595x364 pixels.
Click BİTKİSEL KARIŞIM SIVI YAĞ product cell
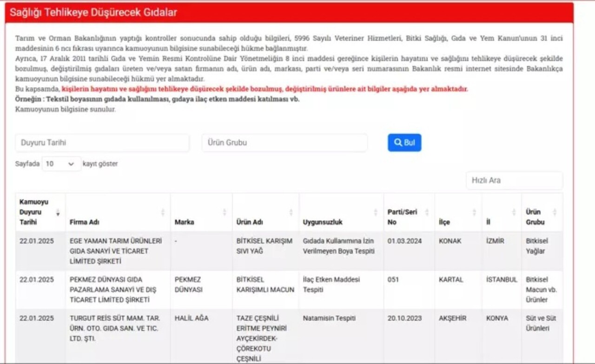[266, 251]
